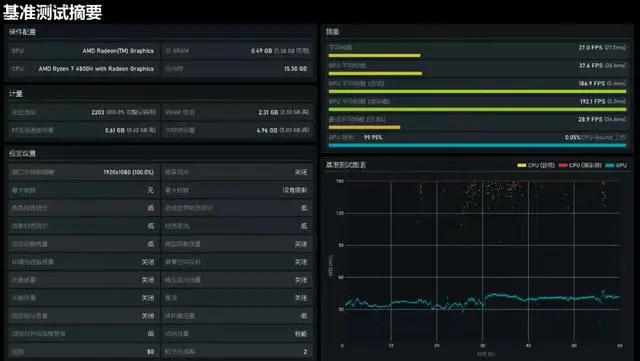Viewport: 640px width, 361px height.
Task: Click the teal GPU legend swatch
Action: [610, 165]
